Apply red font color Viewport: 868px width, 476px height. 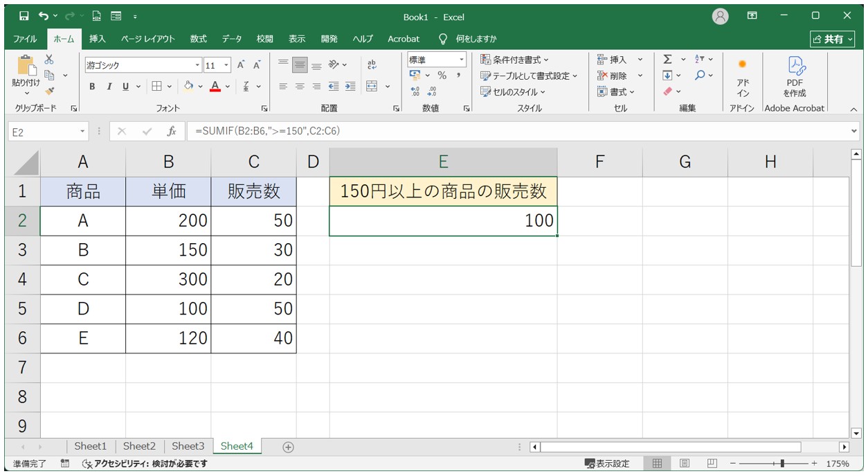(215, 87)
